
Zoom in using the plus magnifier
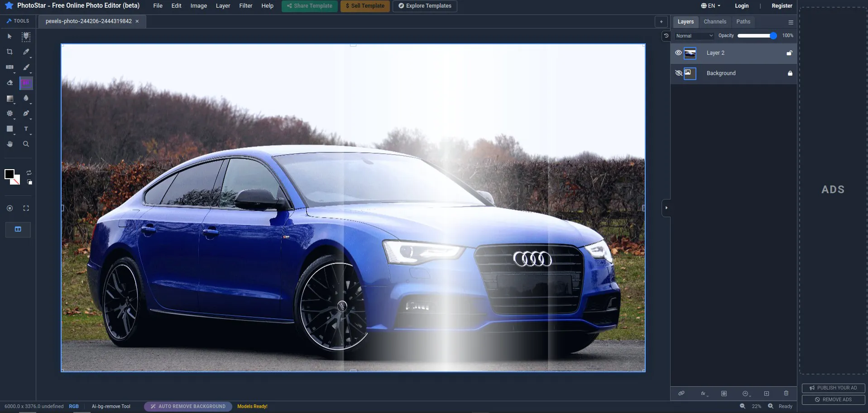pos(771,406)
